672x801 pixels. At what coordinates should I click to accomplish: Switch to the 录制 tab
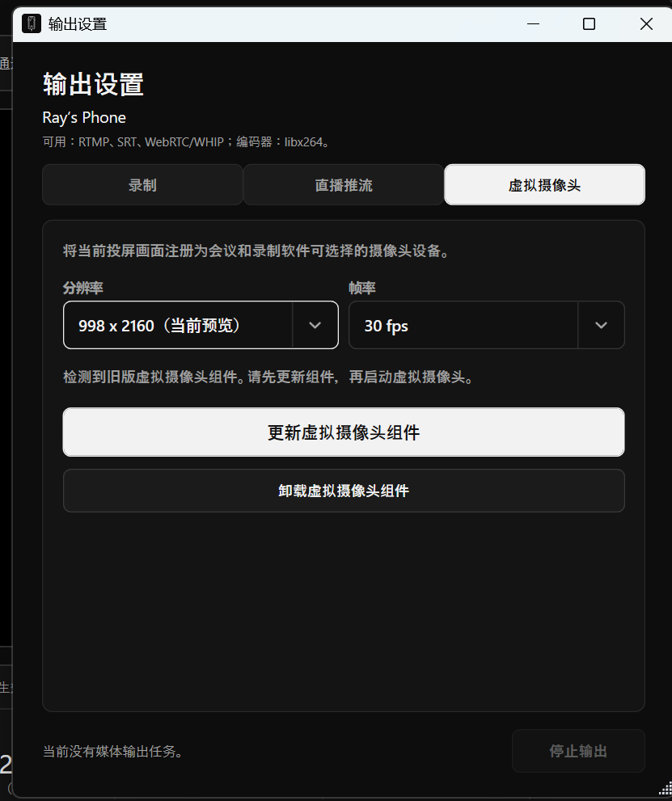(x=142, y=184)
